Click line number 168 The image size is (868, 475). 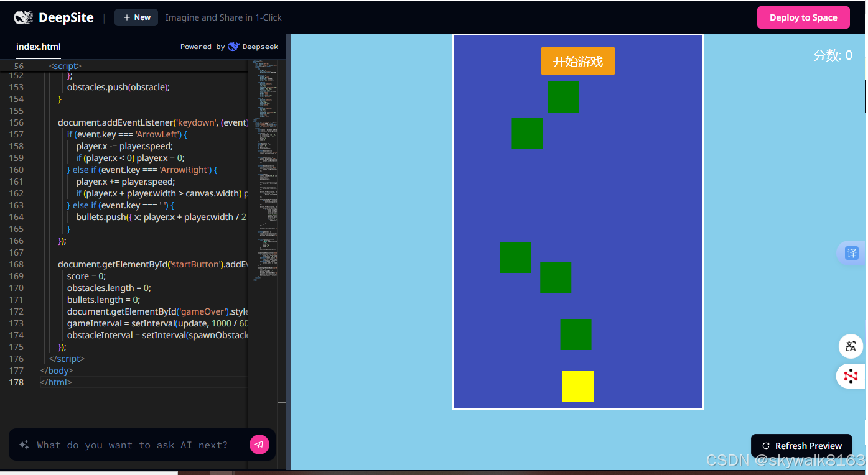click(16, 264)
